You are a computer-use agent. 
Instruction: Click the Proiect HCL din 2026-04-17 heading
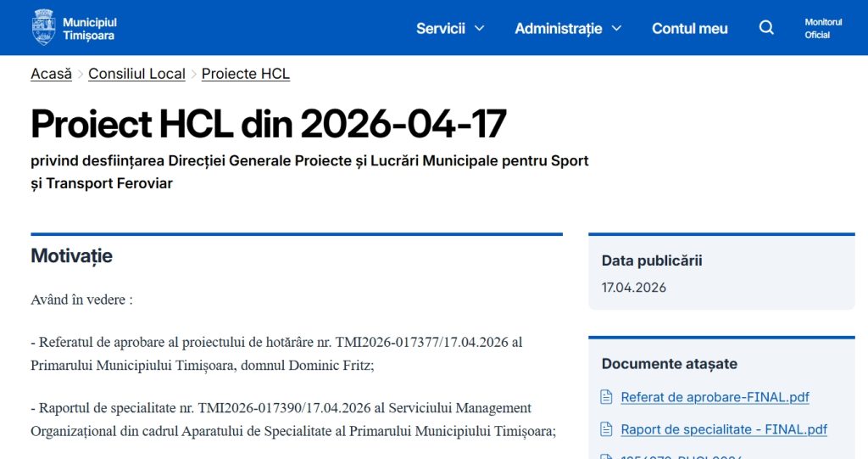(268, 124)
